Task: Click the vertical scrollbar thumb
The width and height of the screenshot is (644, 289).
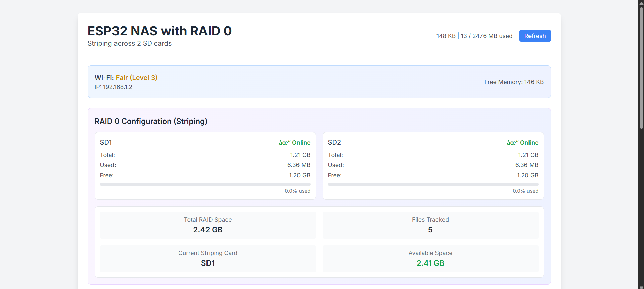Action: coord(641,67)
